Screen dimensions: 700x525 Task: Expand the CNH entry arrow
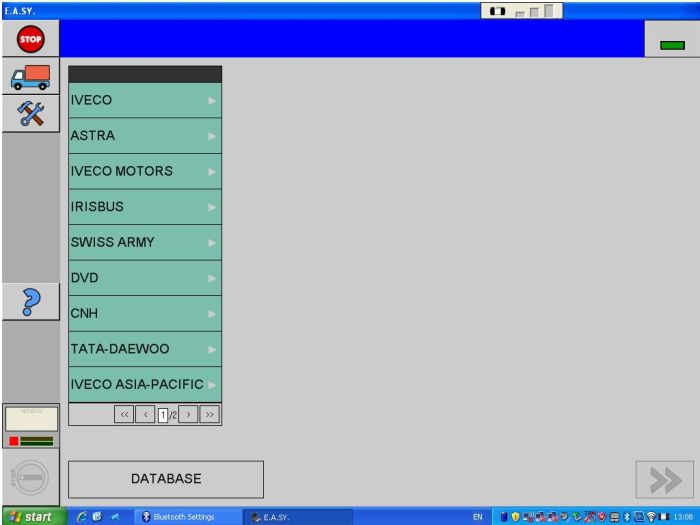coord(212,314)
